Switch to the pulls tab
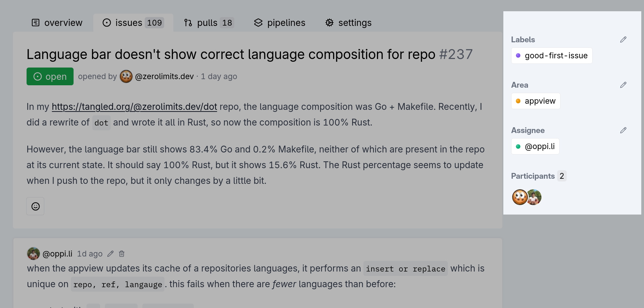This screenshot has height=308, width=644. click(208, 23)
